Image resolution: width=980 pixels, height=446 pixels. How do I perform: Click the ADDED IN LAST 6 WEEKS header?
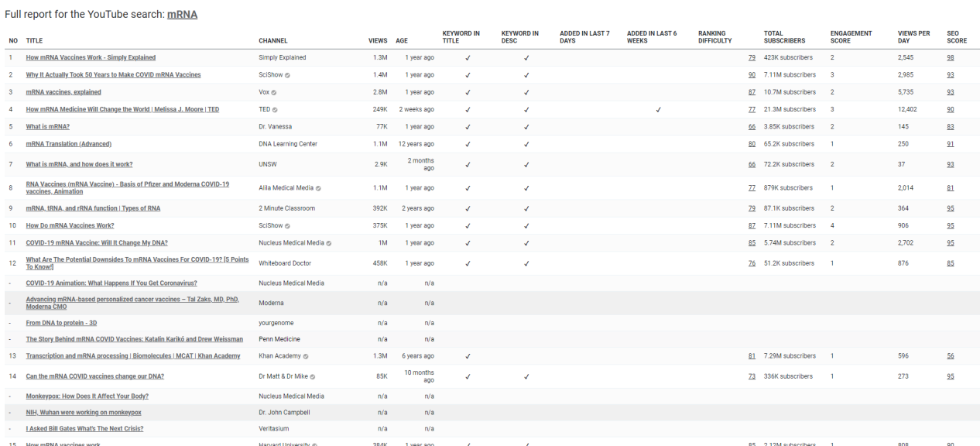[652, 37]
